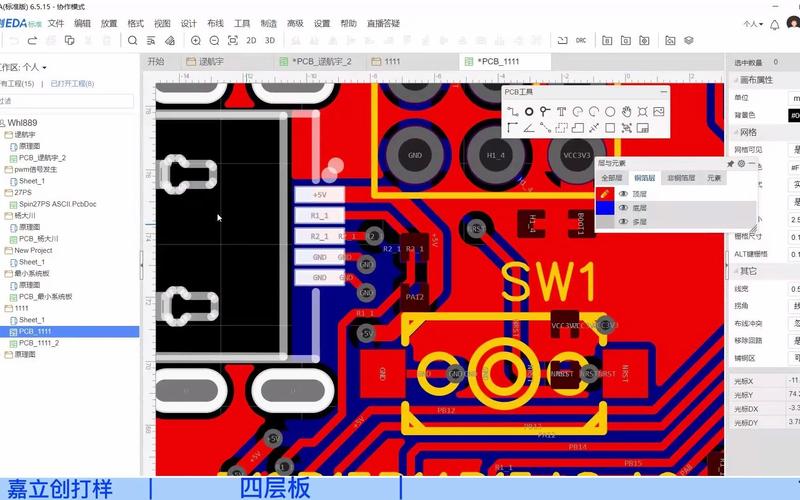This screenshot has width=800, height=500.
Task: Click the red 顶层 color swatch
Action: click(605, 194)
